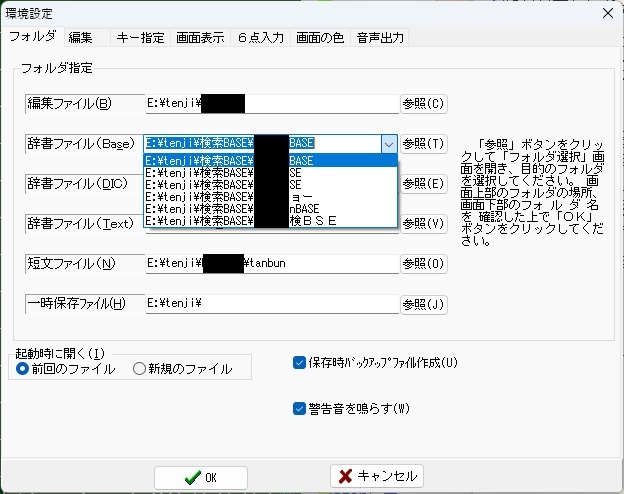Viewport: 624px width, 494px height.
Task: Confirm settings with the OK button
Action: click(201, 477)
